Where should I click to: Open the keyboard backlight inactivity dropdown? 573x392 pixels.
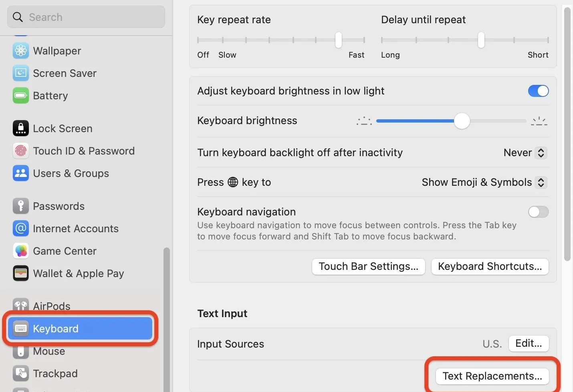(x=541, y=153)
